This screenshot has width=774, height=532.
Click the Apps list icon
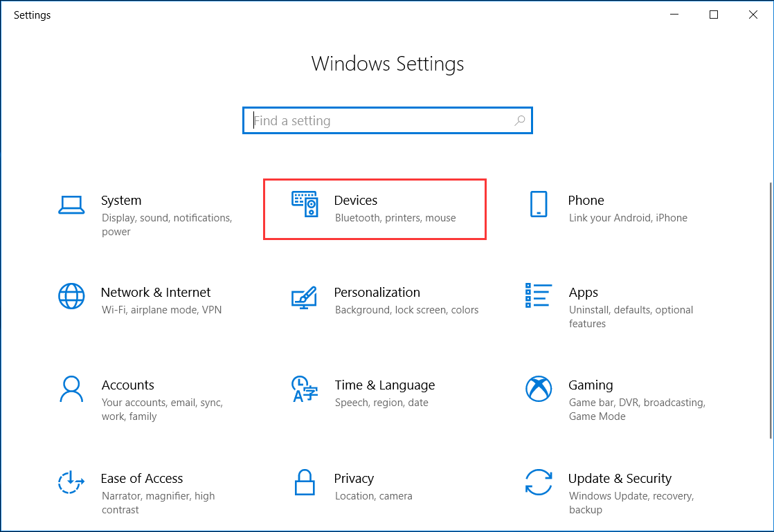pyautogui.click(x=539, y=295)
